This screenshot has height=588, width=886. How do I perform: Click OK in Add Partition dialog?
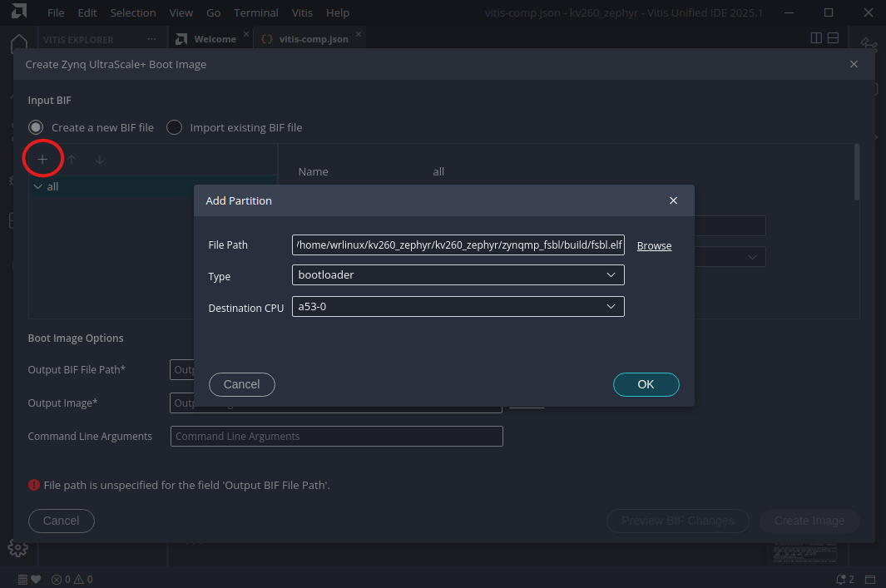[646, 384]
